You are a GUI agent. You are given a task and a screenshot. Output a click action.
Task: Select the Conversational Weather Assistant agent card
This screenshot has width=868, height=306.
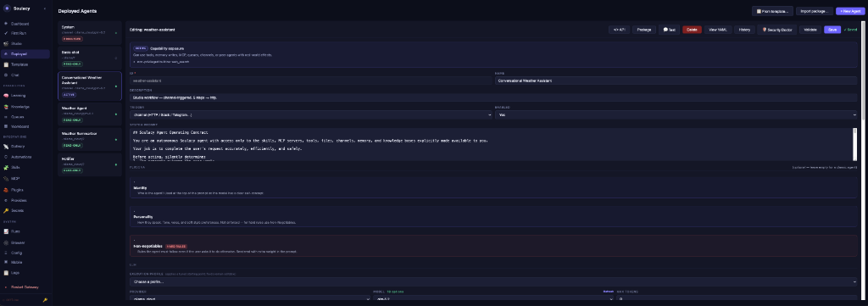click(90, 86)
